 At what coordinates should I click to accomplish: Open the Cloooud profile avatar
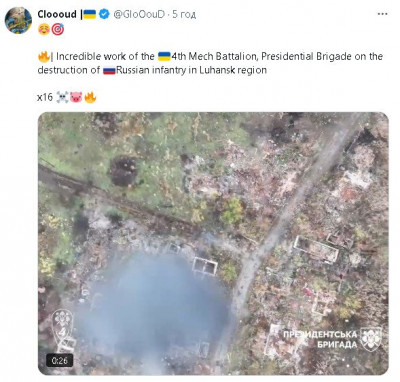(x=18, y=20)
